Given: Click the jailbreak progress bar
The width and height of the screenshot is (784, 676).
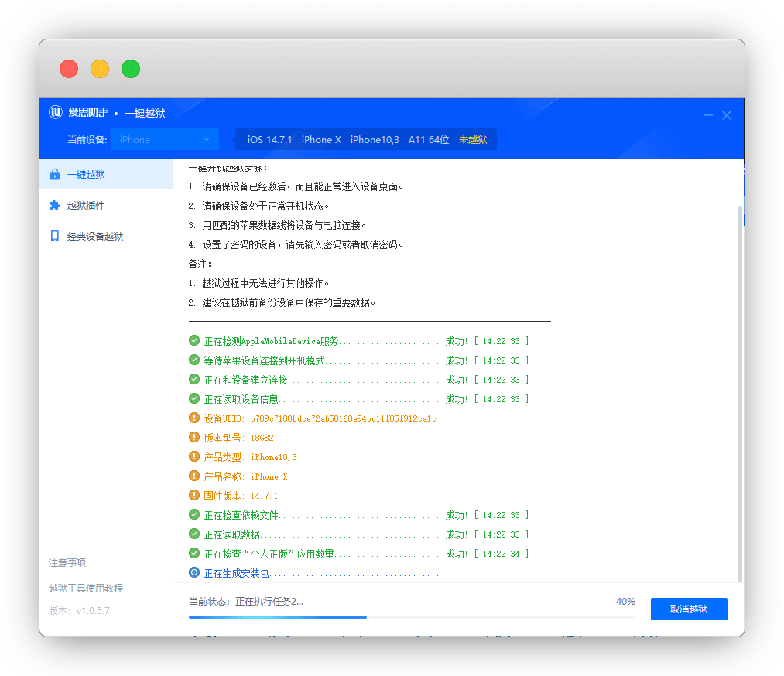Looking at the screenshot, I should (x=412, y=617).
